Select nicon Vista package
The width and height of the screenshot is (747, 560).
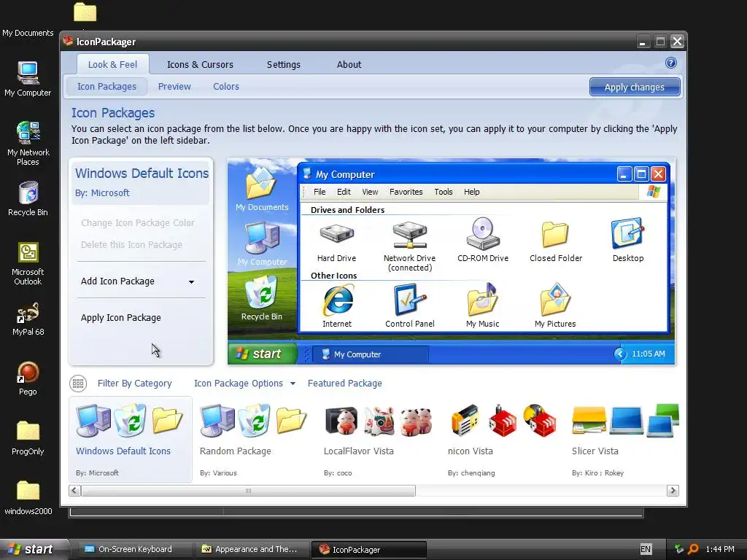[503, 440]
